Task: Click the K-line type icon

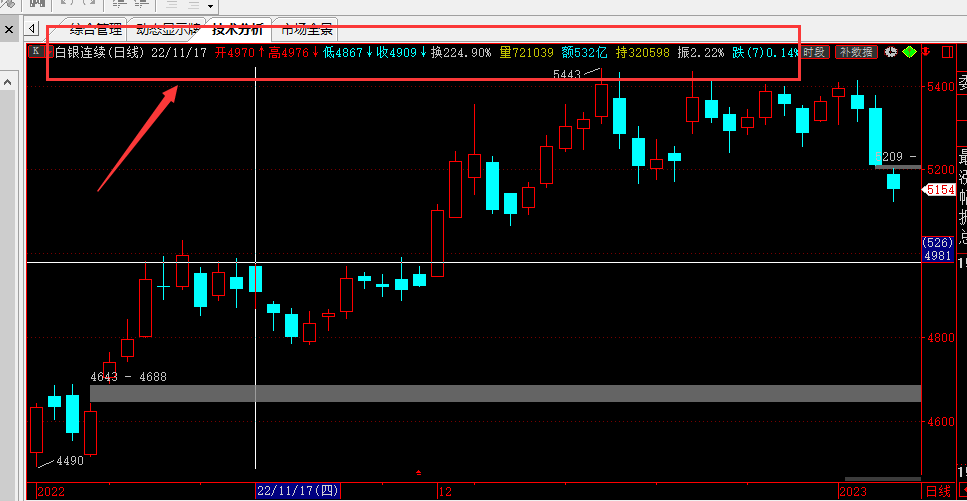Action: coord(36,51)
